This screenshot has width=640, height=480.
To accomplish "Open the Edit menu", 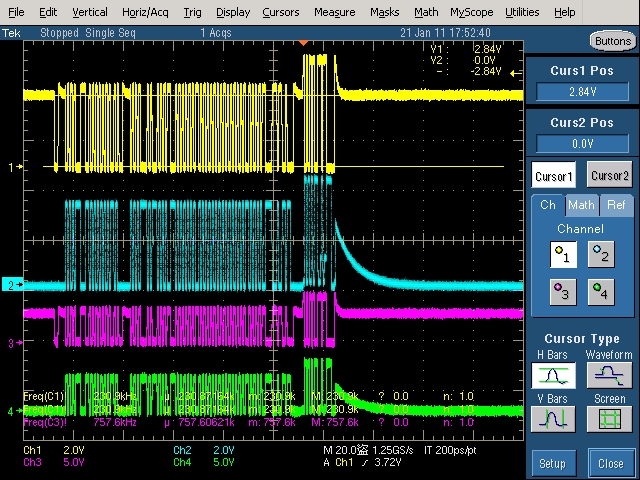I will [x=48, y=12].
